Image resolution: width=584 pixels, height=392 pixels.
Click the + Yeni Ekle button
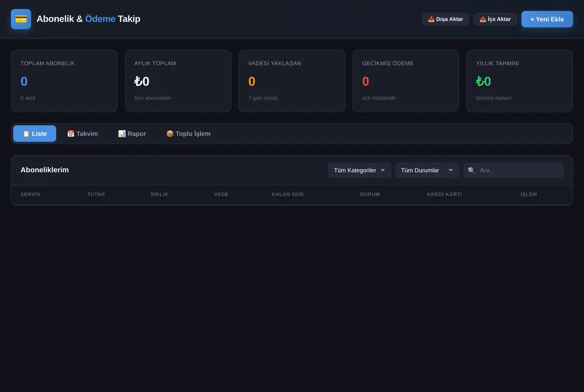547,19
